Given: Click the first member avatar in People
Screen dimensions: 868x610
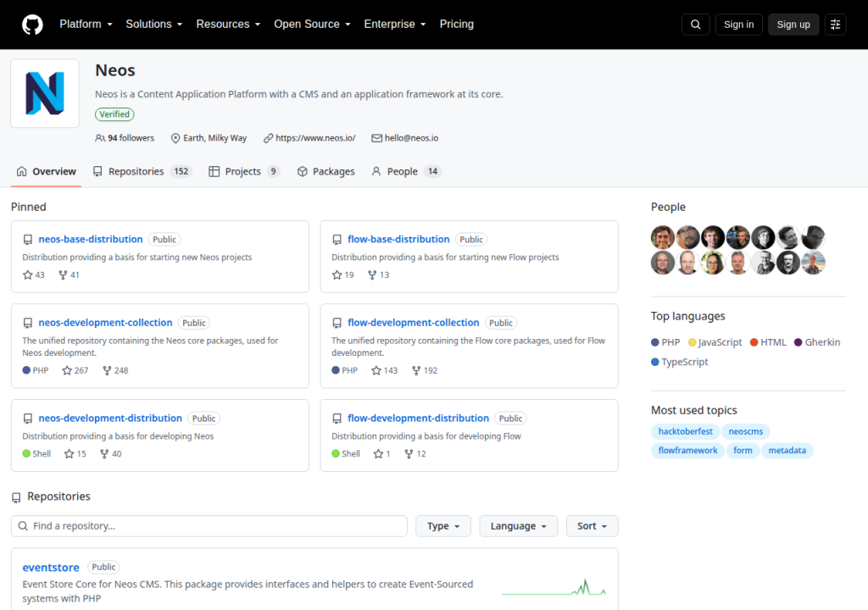Looking at the screenshot, I should [663, 237].
